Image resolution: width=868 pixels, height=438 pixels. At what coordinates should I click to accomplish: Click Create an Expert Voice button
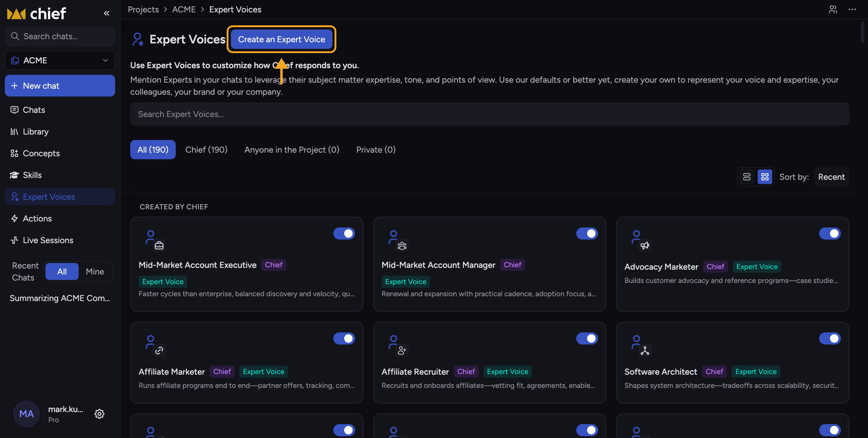[281, 39]
